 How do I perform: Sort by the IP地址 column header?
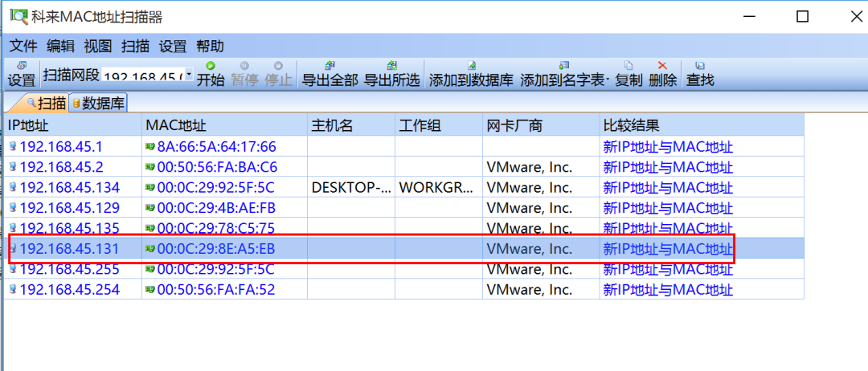[x=72, y=125]
